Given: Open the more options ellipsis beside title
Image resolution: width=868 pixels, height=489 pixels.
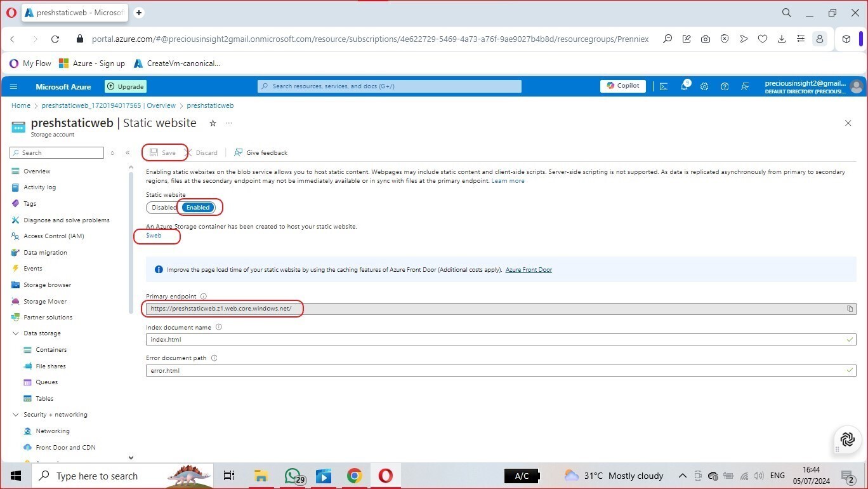Looking at the screenshot, I should click(x=229, y=123).
